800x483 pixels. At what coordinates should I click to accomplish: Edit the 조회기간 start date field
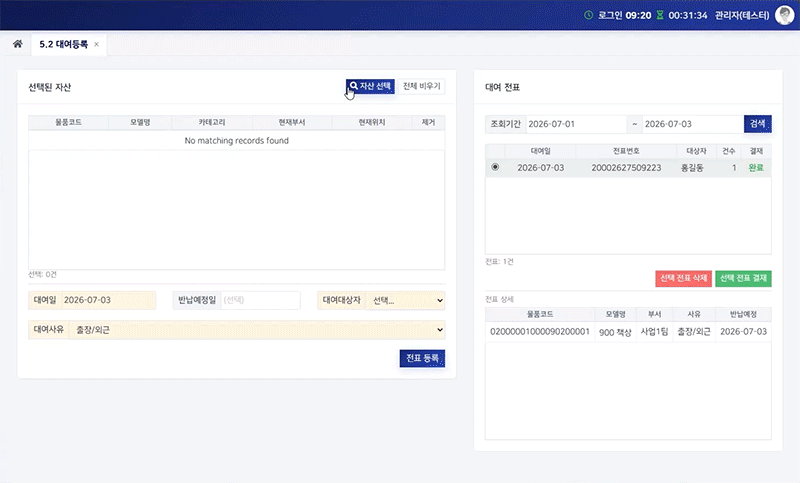576,124
